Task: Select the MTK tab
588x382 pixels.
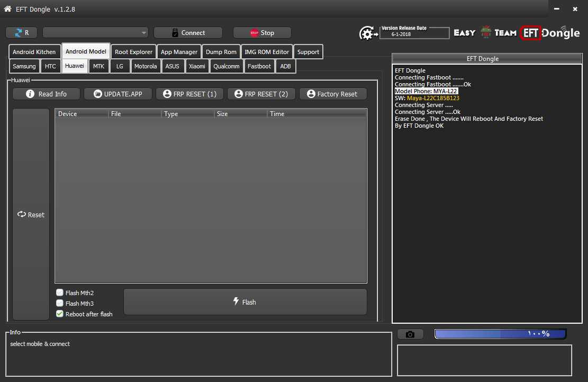Action: [x=98, y=66]
